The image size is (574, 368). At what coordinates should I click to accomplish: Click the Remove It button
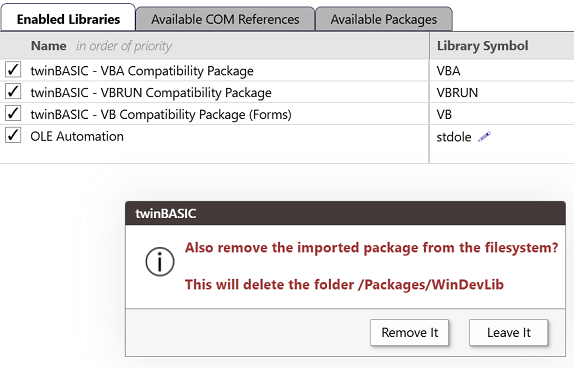coord(409,332)
